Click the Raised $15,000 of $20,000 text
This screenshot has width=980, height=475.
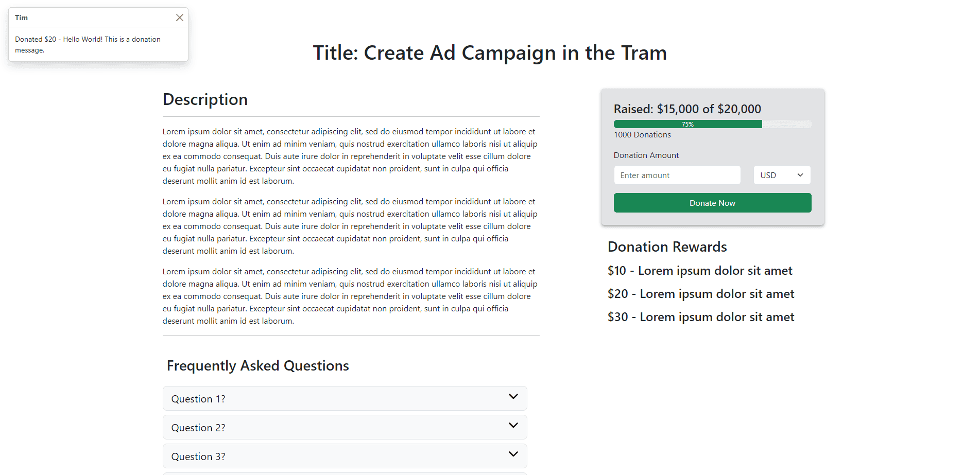tap(687, 109)
